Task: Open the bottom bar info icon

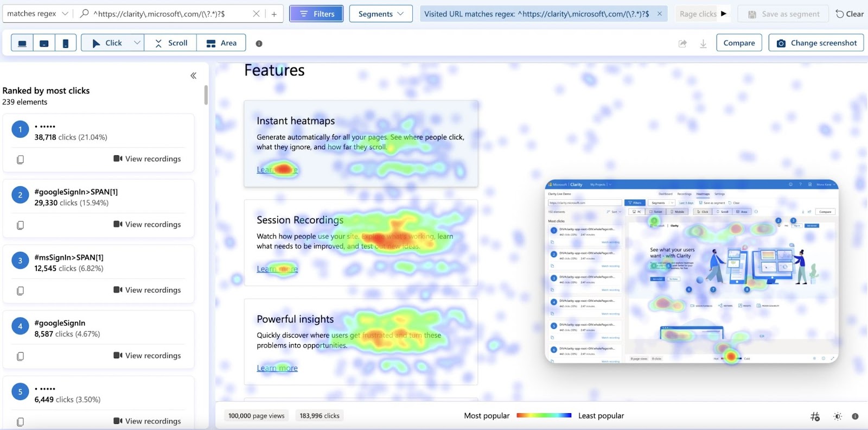Action: pos(855,416)
